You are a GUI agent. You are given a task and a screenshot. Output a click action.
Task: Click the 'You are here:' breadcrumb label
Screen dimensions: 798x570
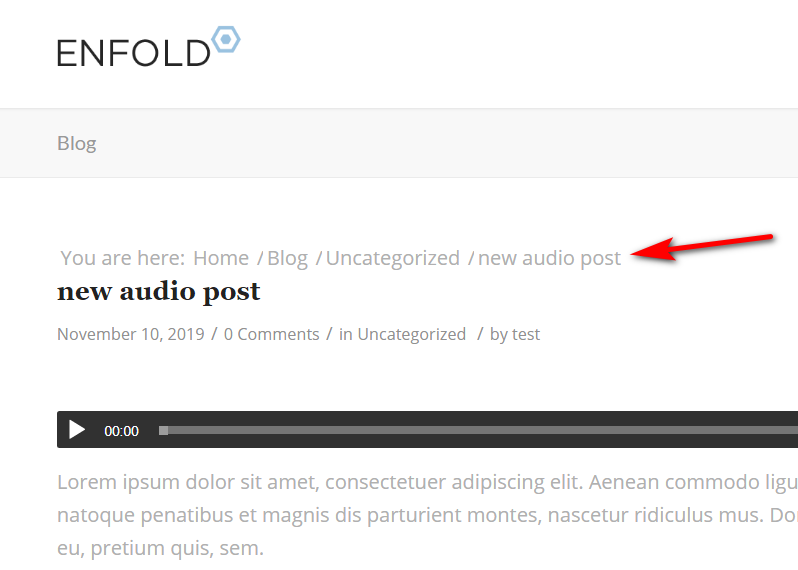click(122, 258)
